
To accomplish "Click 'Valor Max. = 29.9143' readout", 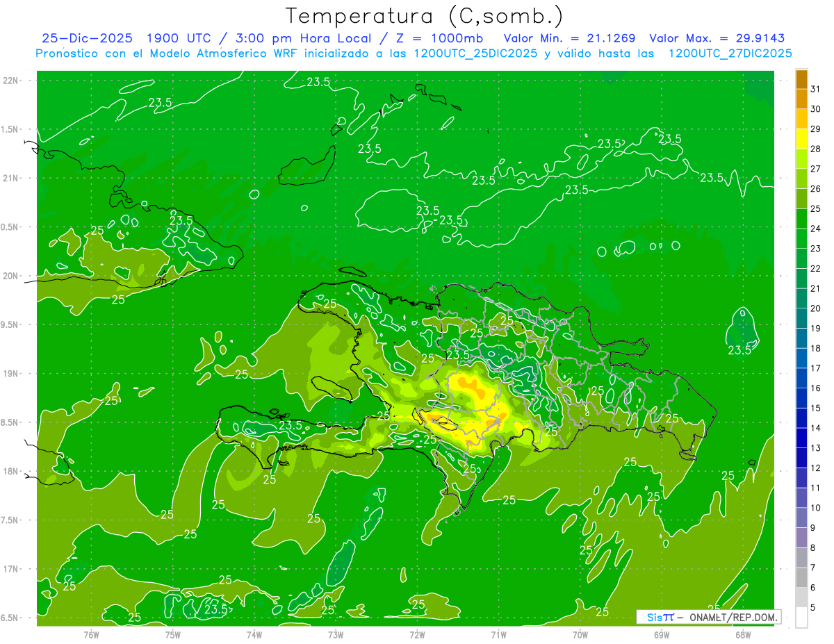I will [x=717, y=38].
